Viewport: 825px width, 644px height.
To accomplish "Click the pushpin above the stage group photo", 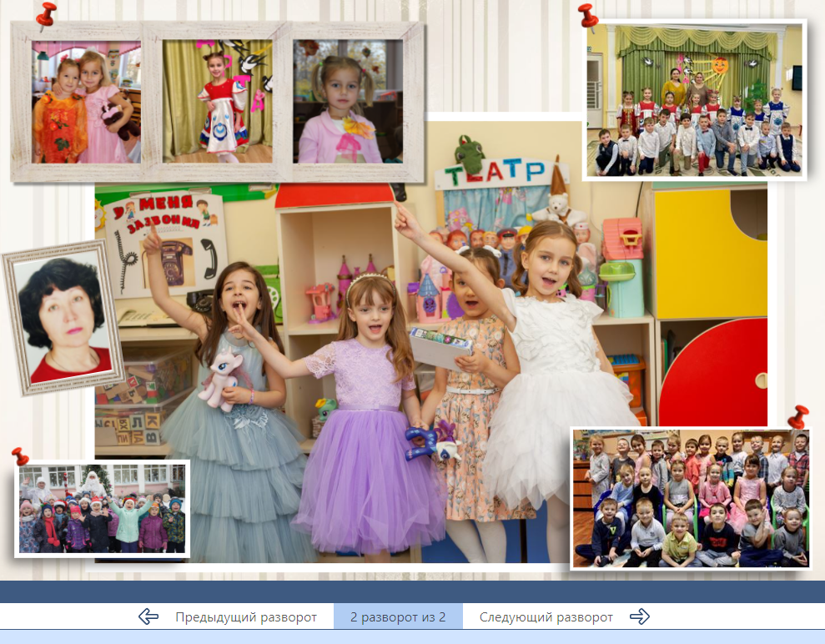I will (588, 15).
